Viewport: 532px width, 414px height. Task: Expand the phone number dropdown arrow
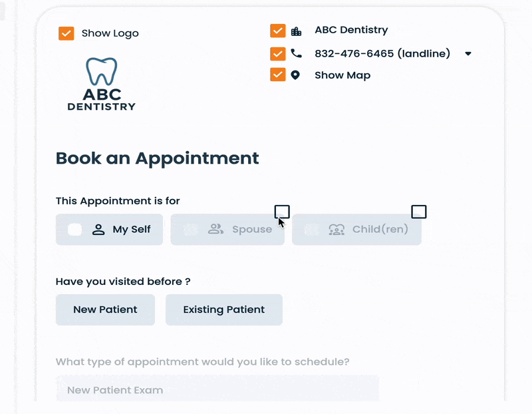tap(468, 54)
